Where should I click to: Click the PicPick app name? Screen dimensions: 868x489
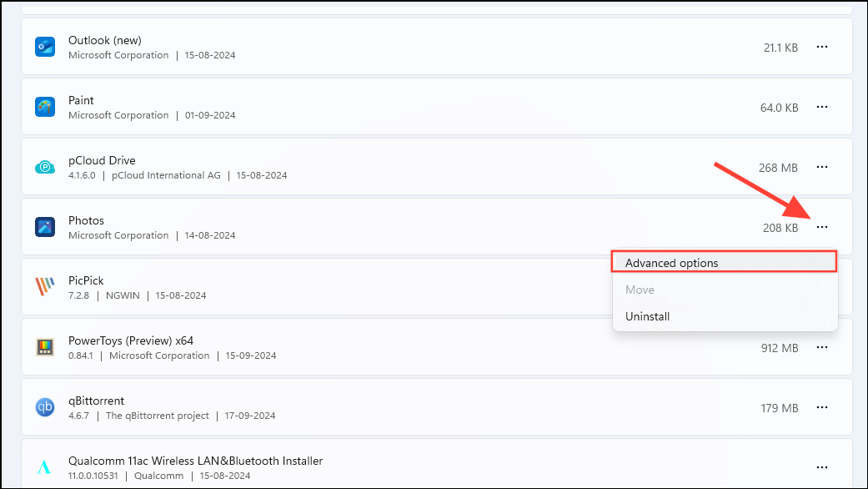pyautogui.click(x=86, y=280)
